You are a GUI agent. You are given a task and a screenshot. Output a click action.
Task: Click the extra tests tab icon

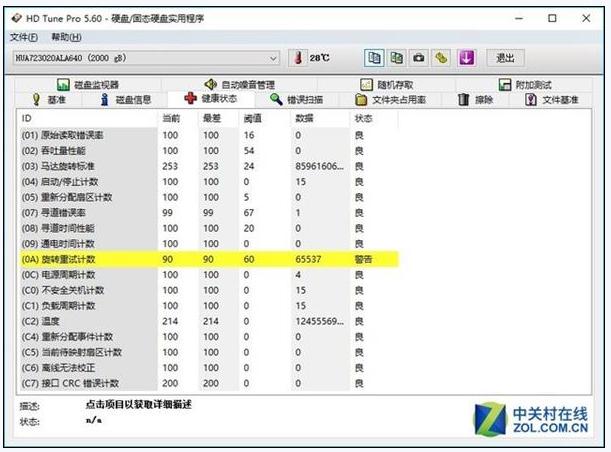click(x=505, y=85)
